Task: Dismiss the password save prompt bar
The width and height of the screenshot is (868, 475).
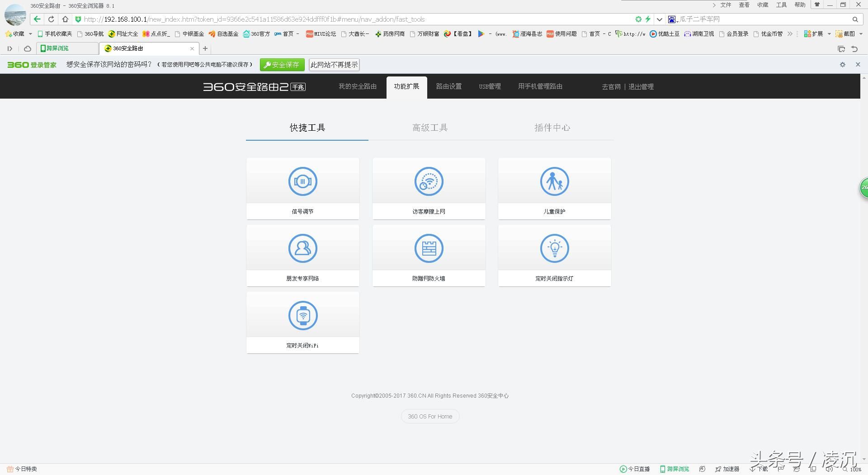Action: click(x=858, y=65)
